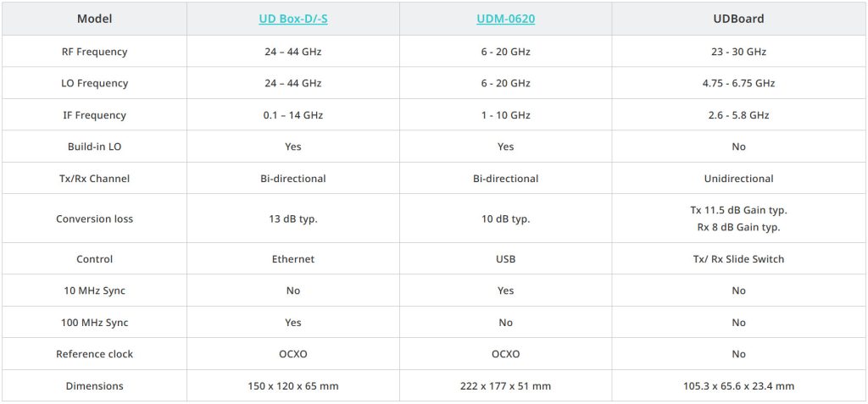Screen dimensions: 868x404
Task: Click the LO Frequency row label
Action: pyautogui.click(x=94, y=83)
